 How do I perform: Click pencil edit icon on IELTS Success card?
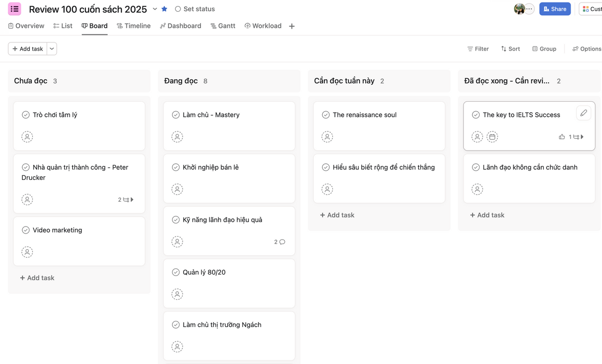pyautogui.click(x=583, y=113)
